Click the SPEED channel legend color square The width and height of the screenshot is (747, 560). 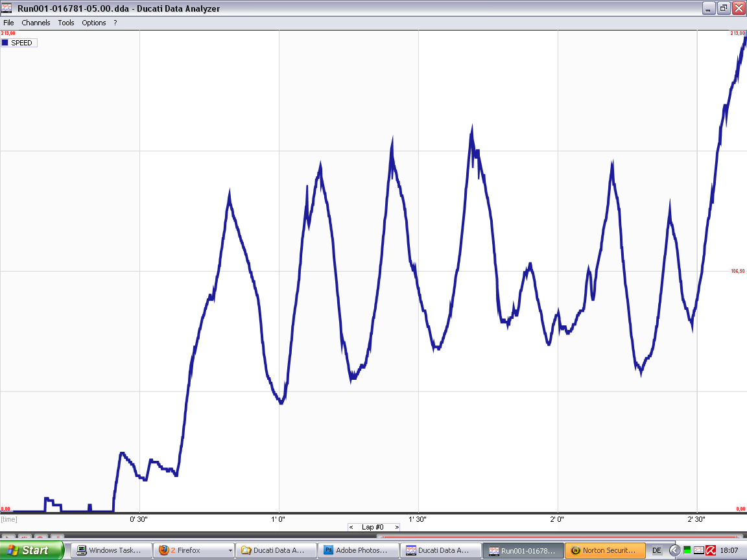[x=5, y=42]
